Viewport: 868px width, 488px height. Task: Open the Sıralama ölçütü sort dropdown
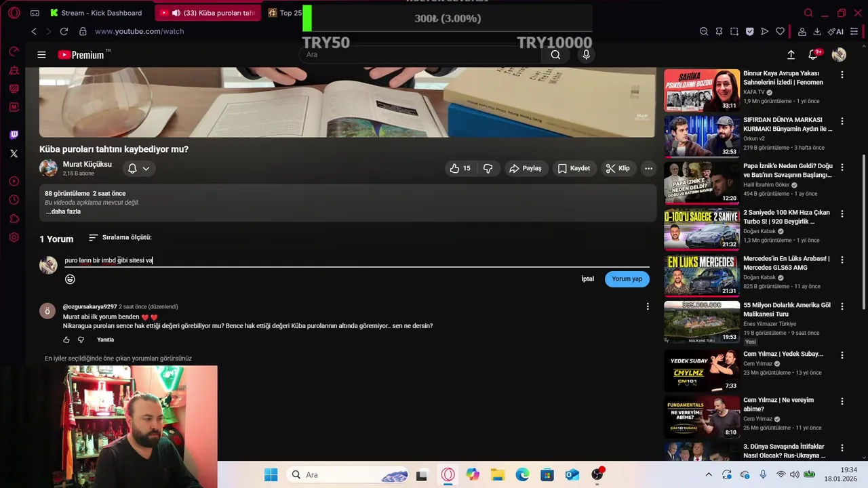[120, 237]
